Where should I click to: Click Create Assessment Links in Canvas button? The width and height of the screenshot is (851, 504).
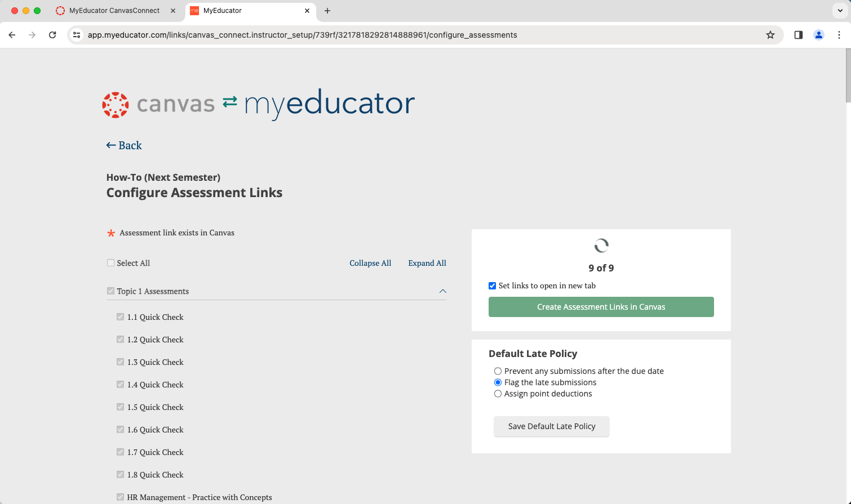click(x=601, y=307)
